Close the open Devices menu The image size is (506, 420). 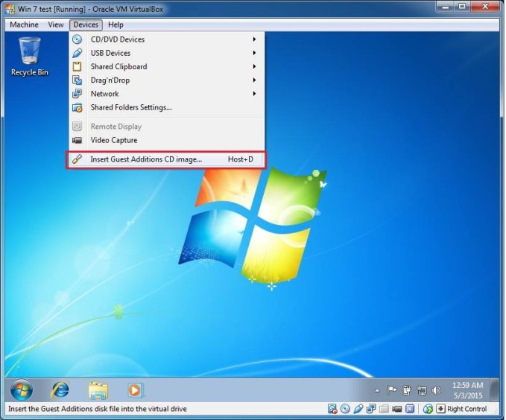(86, 25)
